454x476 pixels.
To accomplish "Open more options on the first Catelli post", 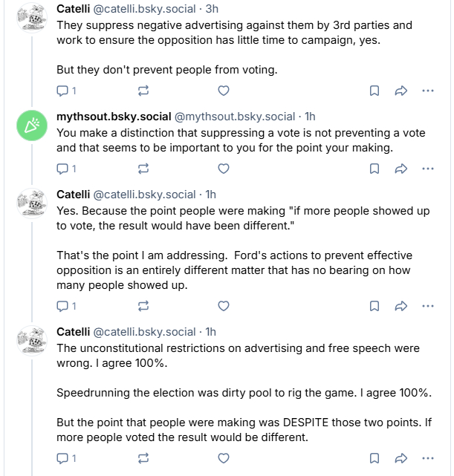I will click(427, 91).
